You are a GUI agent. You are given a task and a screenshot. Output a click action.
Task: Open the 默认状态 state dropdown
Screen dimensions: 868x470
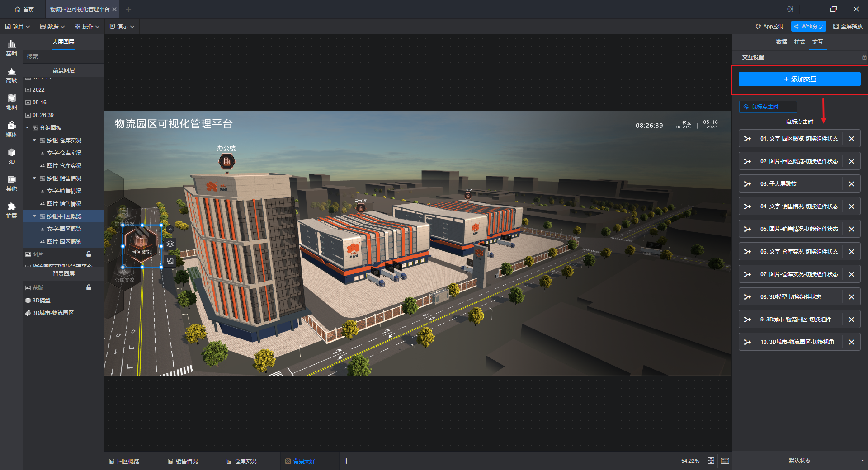click(x=800, y=461)
